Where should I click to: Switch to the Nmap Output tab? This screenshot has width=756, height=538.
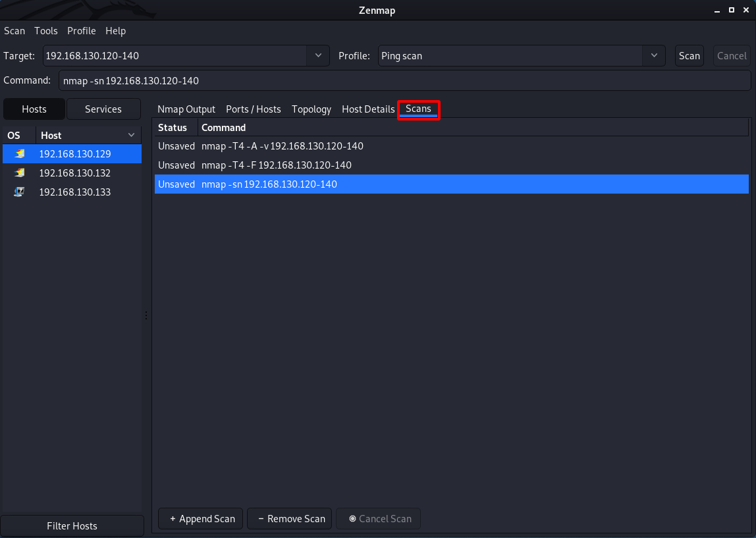(x=186, y=109)
